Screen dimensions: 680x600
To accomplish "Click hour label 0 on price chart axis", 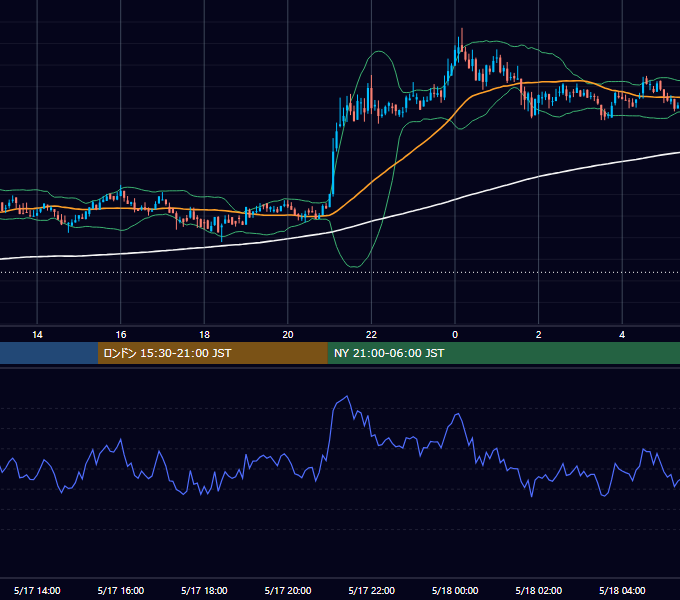I will pos(455,335).
